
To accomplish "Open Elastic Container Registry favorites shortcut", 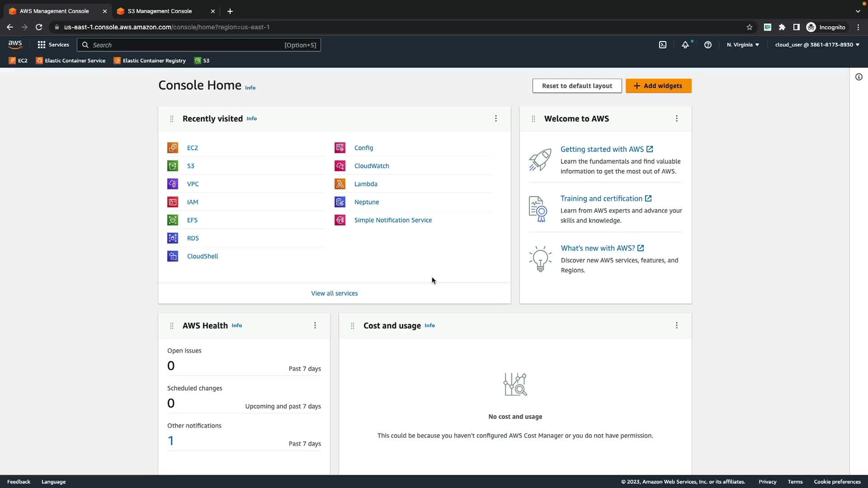I will 150,61.
